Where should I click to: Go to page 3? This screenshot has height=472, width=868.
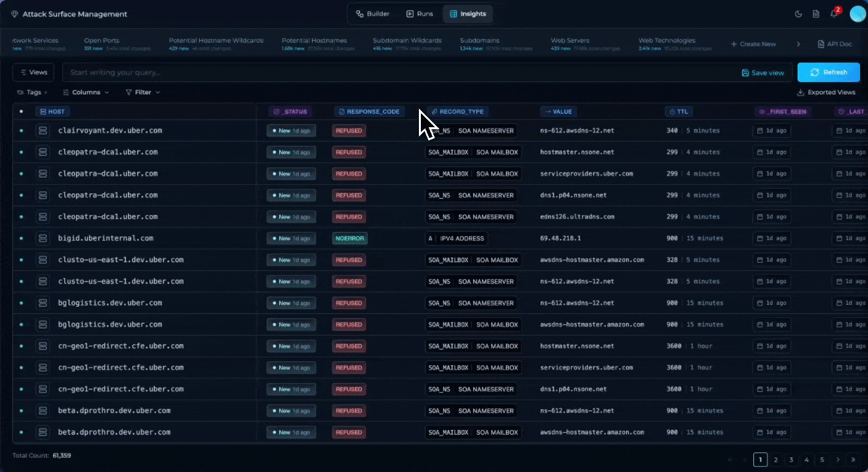coord(791,460)
